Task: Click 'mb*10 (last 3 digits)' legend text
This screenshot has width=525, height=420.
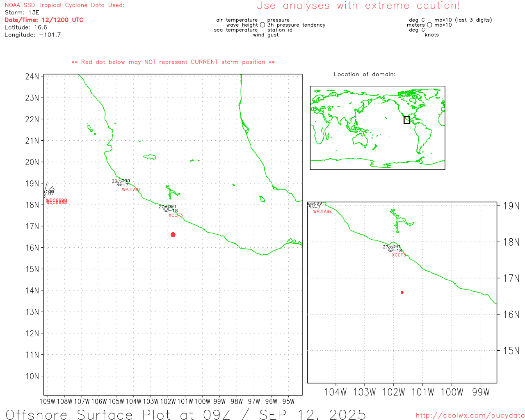Action: (463, 20)
